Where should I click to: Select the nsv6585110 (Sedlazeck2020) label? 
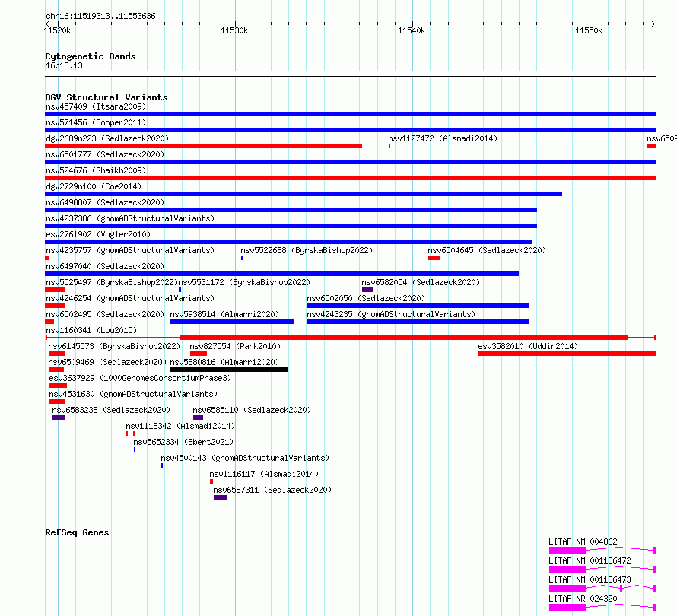pos(252,410)
